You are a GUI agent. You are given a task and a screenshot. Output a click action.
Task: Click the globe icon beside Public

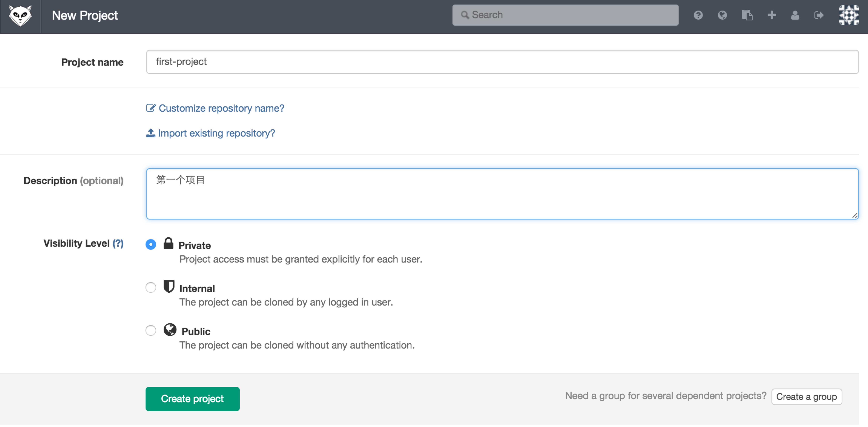pyautogui.click(x=170, y=330)
